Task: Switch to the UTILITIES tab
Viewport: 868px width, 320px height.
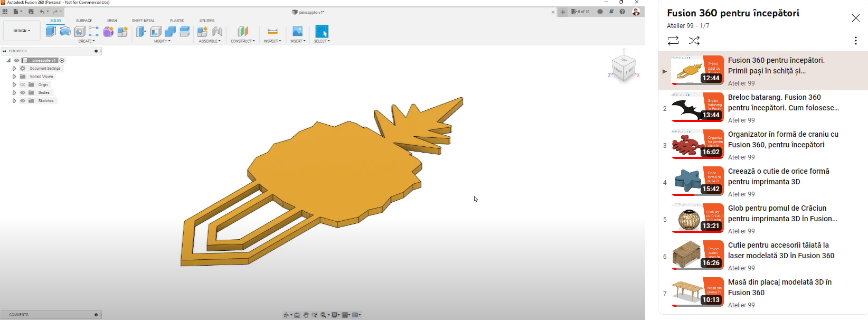Action: 207,21
